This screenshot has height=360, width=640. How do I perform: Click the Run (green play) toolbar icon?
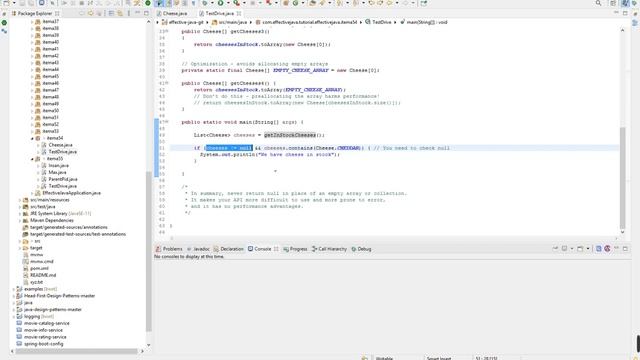(220, 3)
